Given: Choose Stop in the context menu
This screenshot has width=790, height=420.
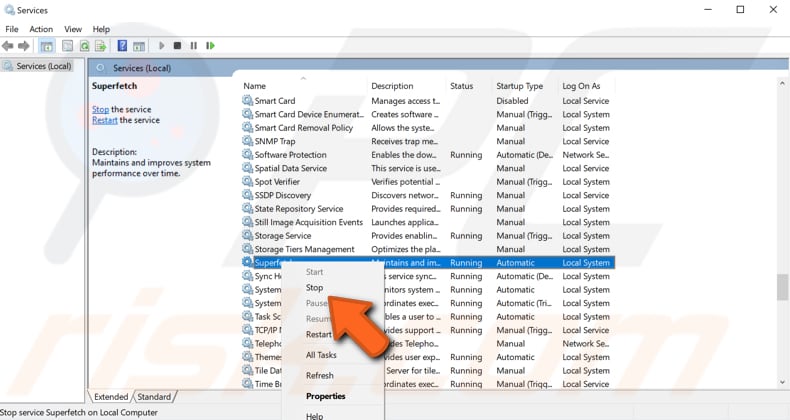Looking at the screenshot, I should point(314,288).
